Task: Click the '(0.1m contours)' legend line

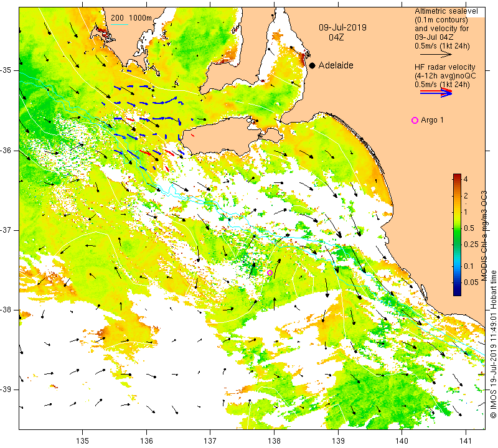Action: pos(441,20)
